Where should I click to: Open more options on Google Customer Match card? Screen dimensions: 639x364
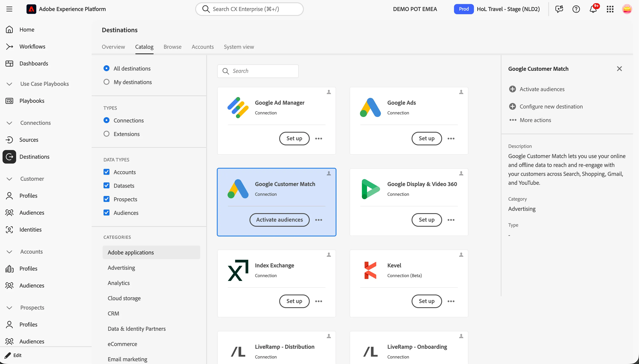tap(318, 220)
